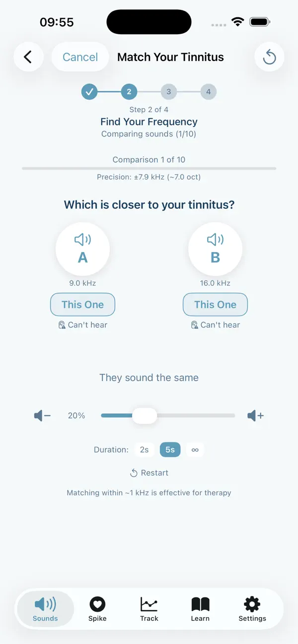This screenshot has width=298, height=644.
Task: Increase volume with the plus speaker icon
Action: coord(255,415)
